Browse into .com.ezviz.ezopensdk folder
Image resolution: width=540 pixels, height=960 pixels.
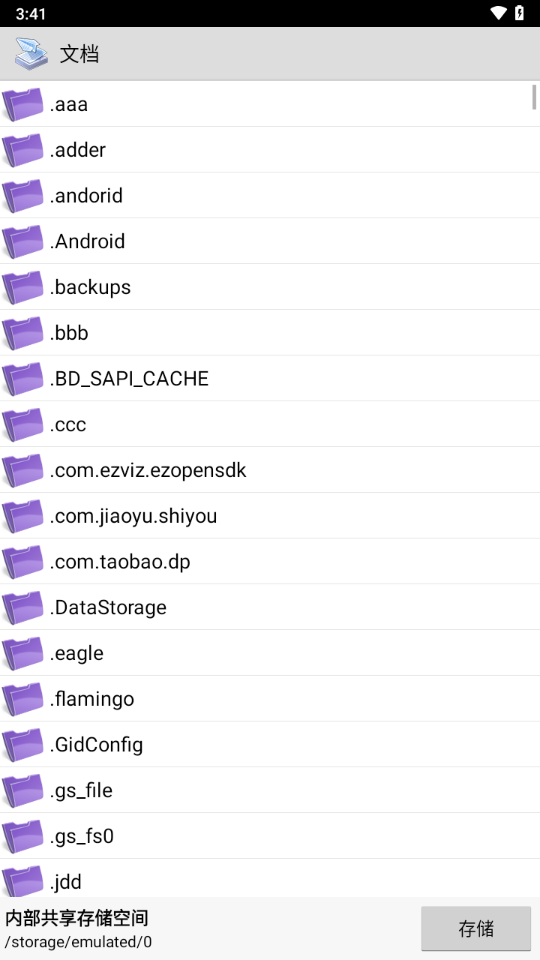[270, 470]
